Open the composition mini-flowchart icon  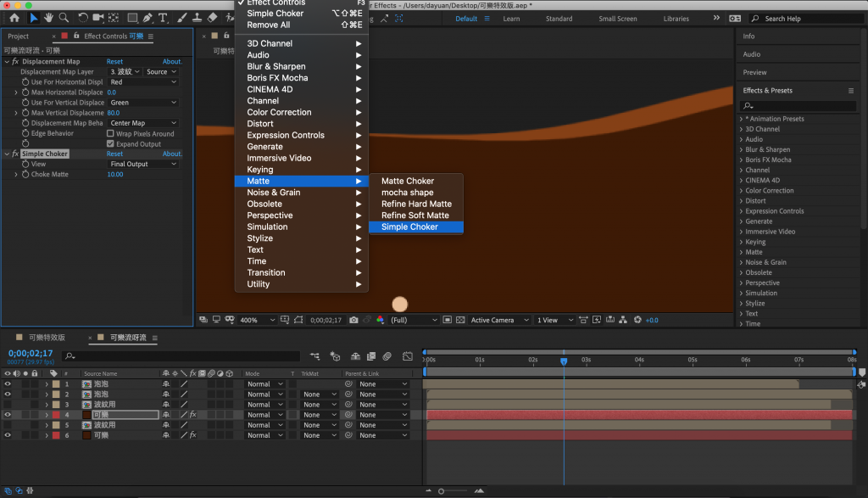coord(315,356)
